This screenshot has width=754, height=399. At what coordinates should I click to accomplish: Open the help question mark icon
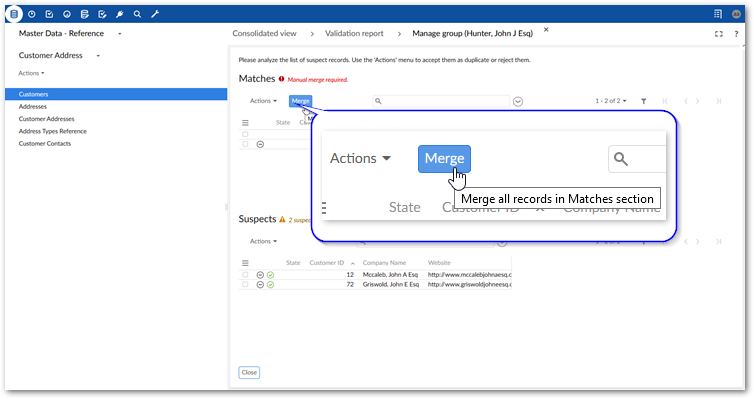[x=736, y=34]
